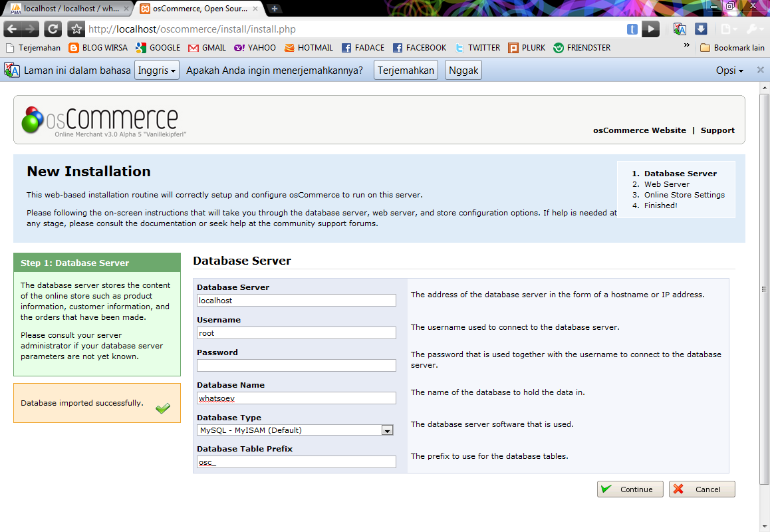Open the Inggris language dropdown
The height and width of the screenshot is (532, 770).
[157, 70]
